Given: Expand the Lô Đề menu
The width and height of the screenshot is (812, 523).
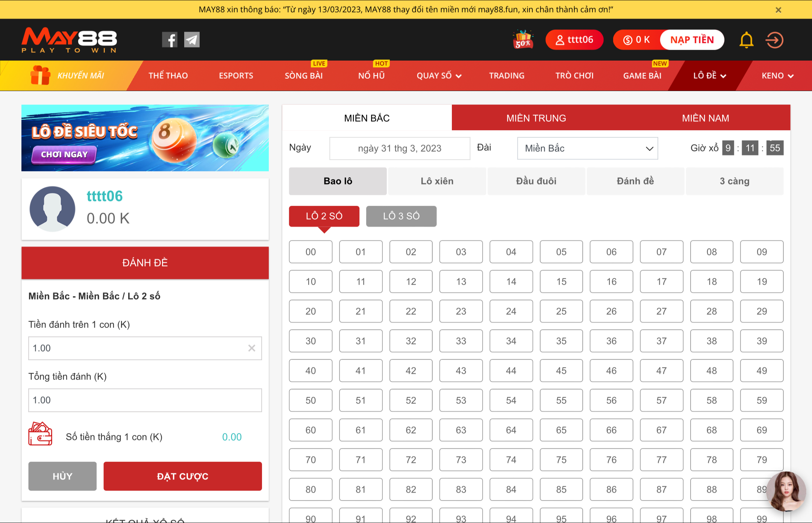Looking at the screenshot, I should (710, 76).
